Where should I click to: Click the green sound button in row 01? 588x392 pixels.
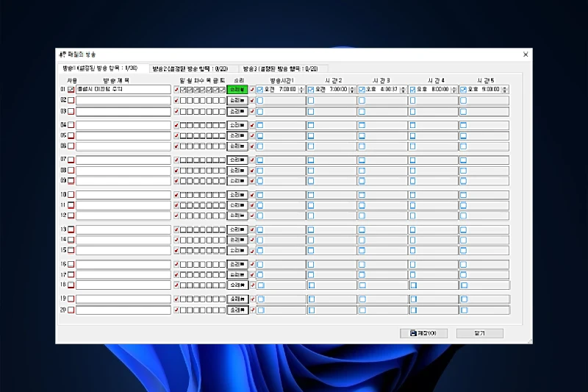(237, 89)
